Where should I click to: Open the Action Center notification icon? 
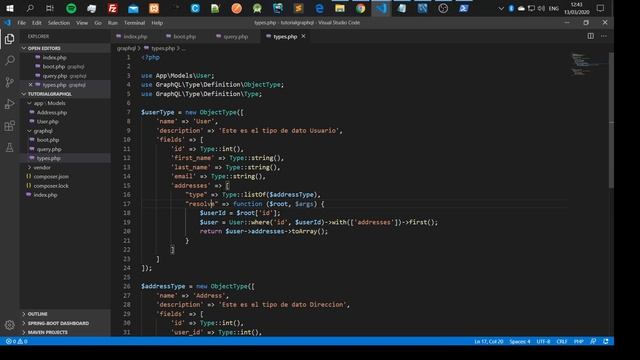click(600, 8)
